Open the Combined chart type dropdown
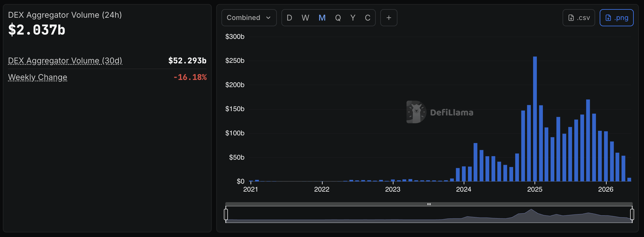The image size is (644, 237). [249, 18]
